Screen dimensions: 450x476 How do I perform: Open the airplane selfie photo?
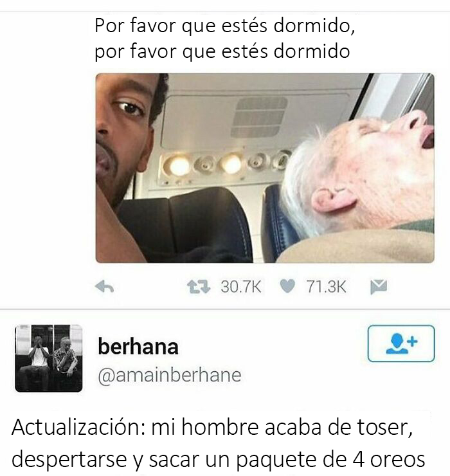click(265, 168)
